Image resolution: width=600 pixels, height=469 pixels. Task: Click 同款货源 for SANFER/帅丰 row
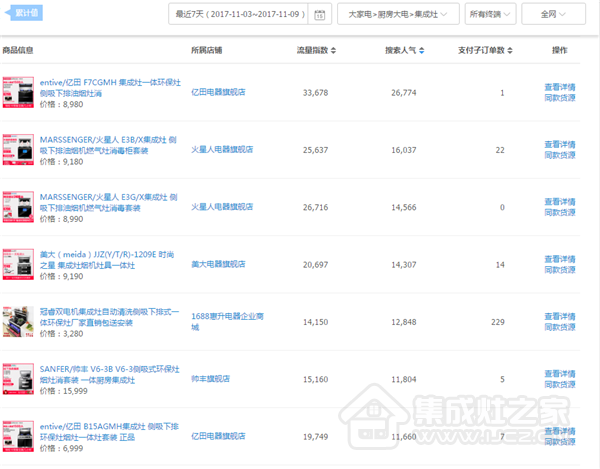(560, 385)
